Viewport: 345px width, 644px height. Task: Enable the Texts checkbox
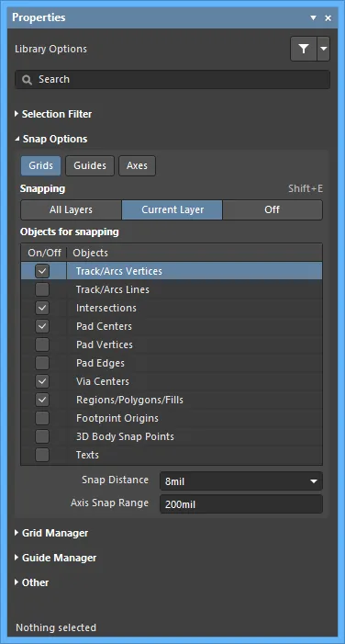pyautogui.click(x=42, y=455)
